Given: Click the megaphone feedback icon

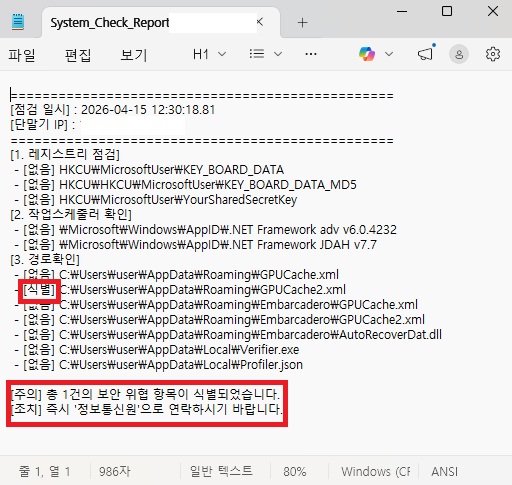Looking at the screenshot, I should [x=425, y=54].
